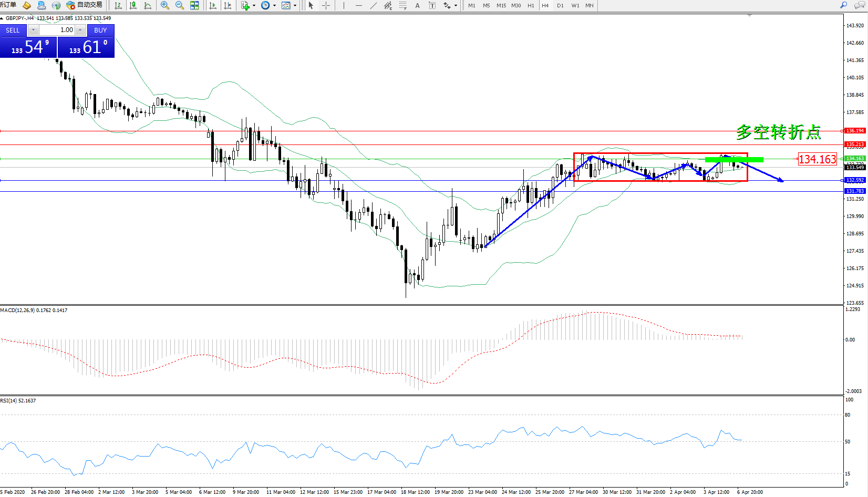This screenshot has height=497, width=868.
Task: Switch to the M15 timeframe
Action: coord(501,5)
